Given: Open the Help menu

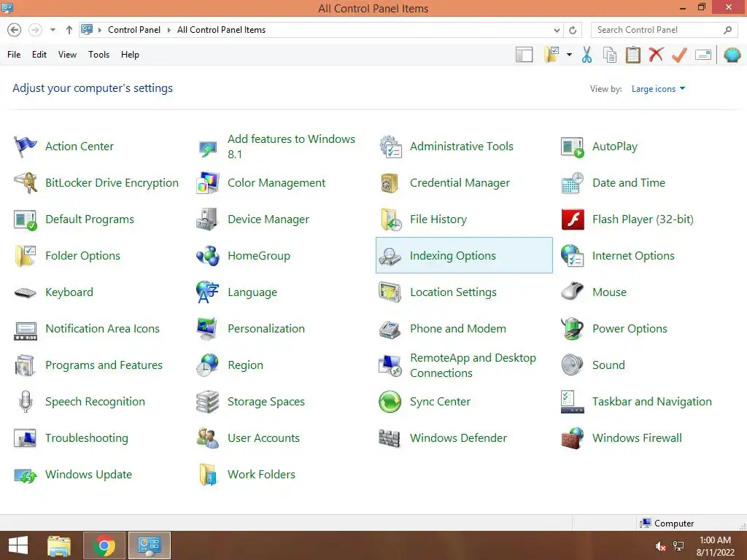Looking at the screenshot, I should point(130,55).
